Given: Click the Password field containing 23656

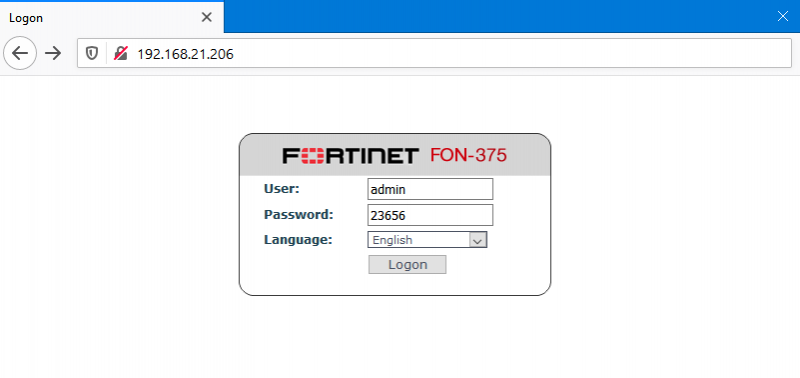Looking at the screenshot, I should (430, 215).
